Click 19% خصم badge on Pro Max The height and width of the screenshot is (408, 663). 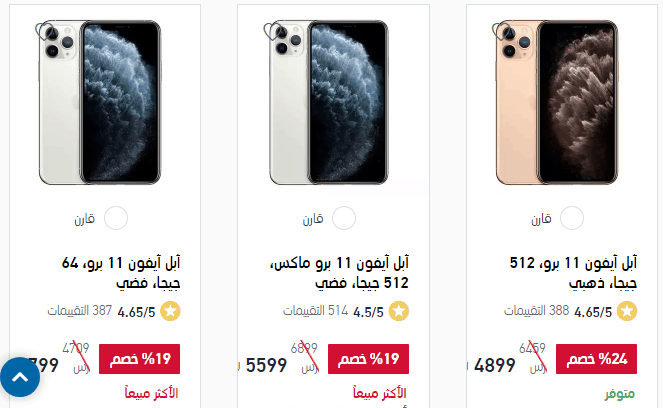click(x=368, y=359)
